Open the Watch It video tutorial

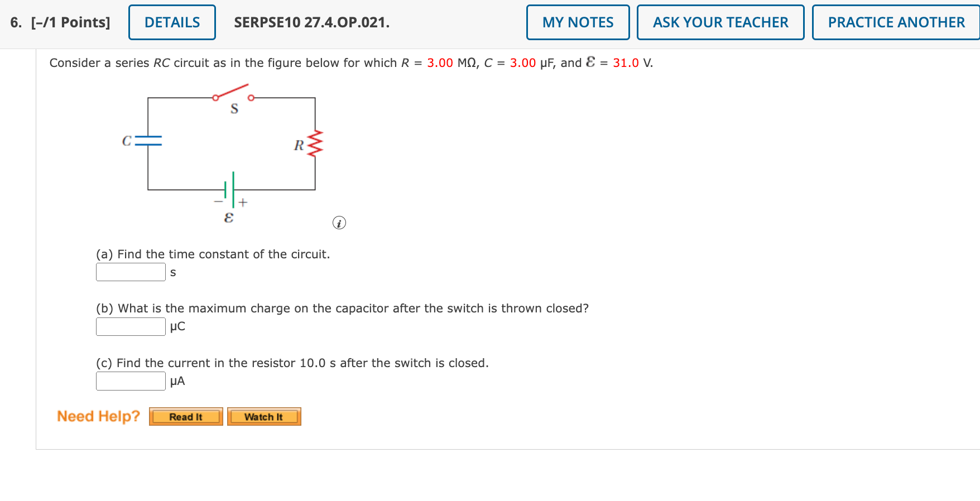click(263, 416)
